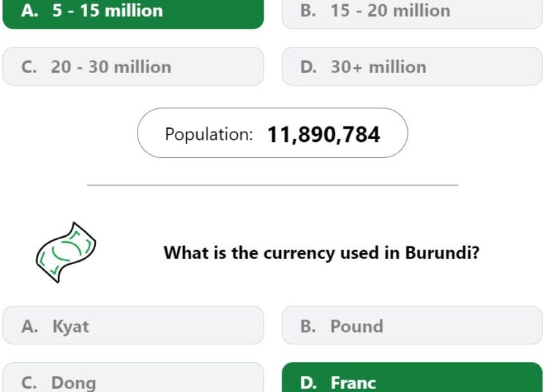Pick Pound as the currency answer
This screenshot has width=549, height=392.
point(412,325)
